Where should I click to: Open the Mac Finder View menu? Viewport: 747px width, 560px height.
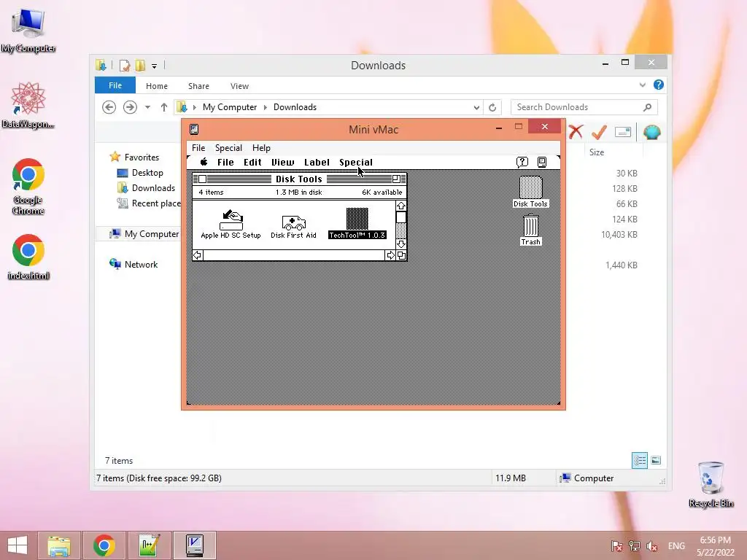coord(282,162)
